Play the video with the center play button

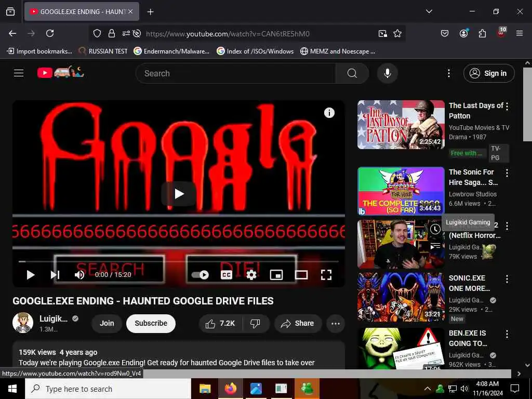pos(179,194)
